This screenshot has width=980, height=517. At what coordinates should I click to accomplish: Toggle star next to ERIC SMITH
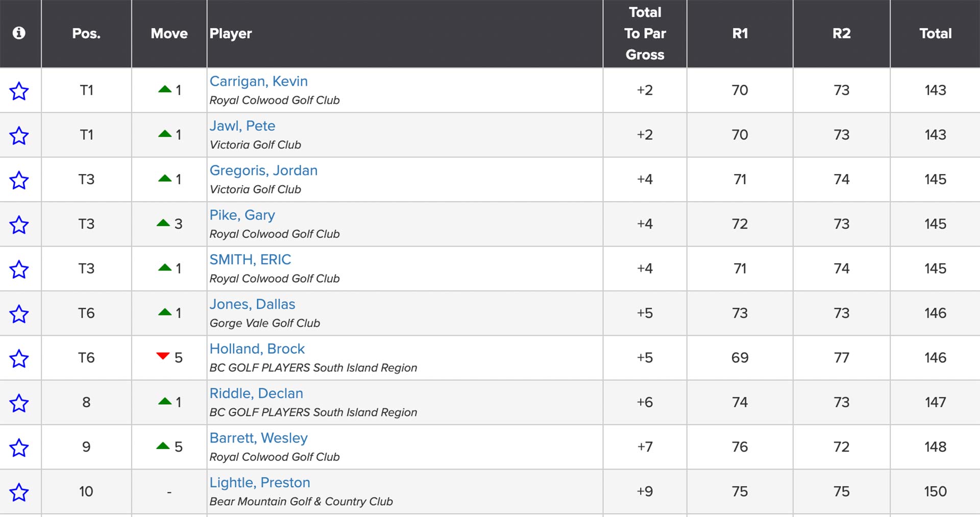[19, 269]
